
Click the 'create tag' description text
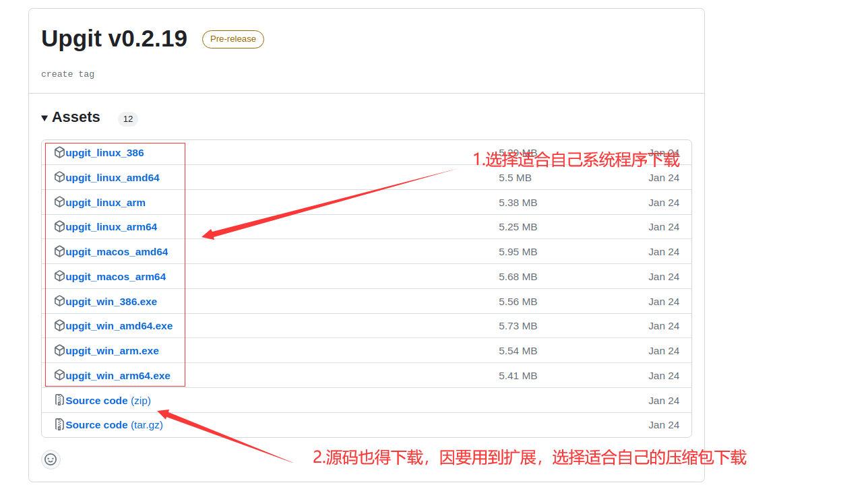(x=67, y=74)
